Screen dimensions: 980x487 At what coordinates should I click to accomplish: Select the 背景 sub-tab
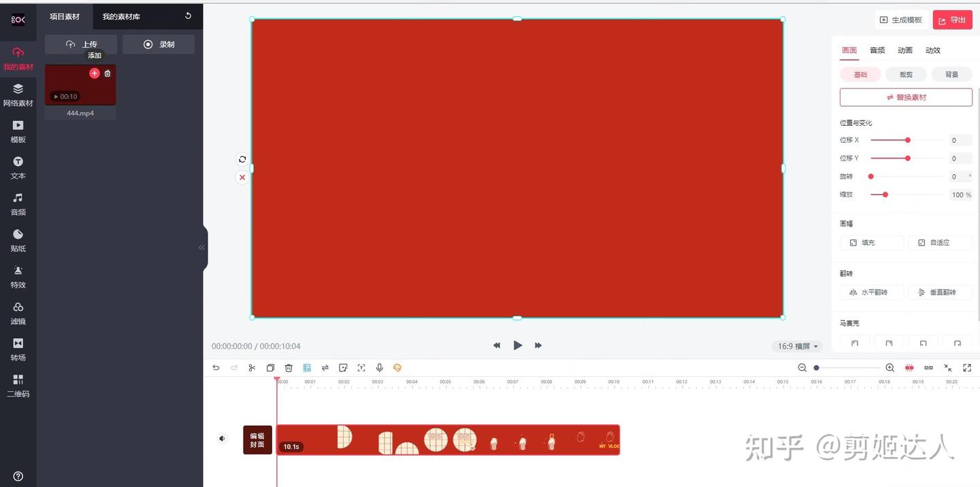point(951,75)
